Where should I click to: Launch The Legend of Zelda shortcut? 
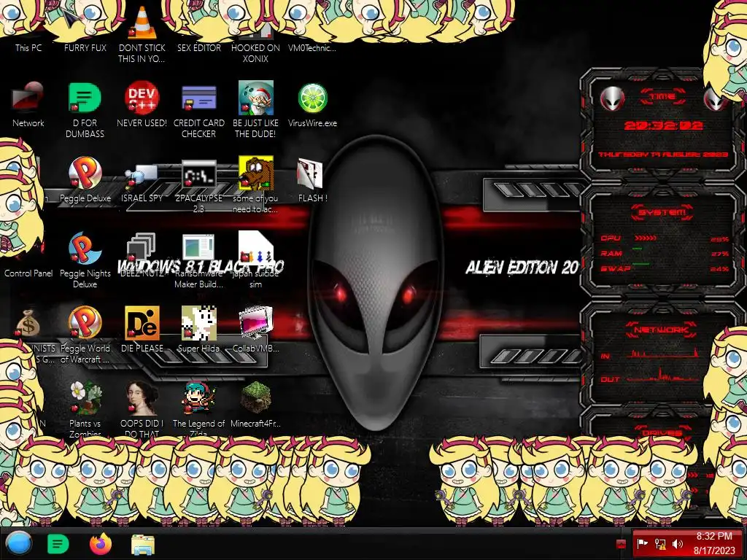click(x=198, y=398)
